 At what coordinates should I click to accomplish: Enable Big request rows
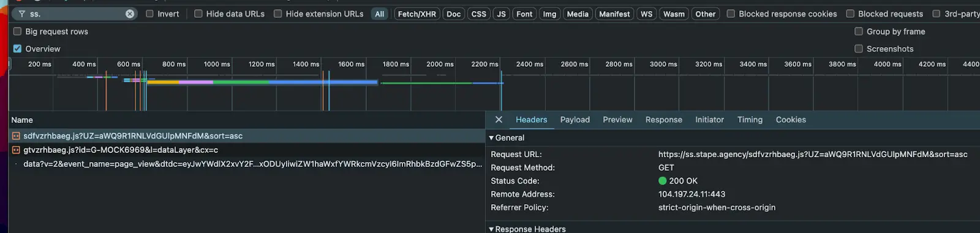[17, 31]
